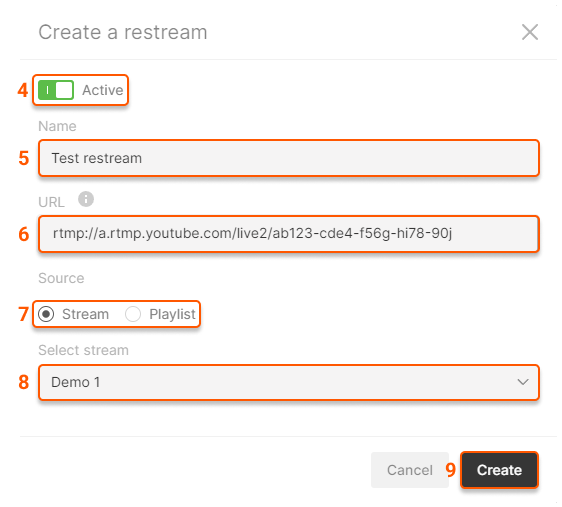Toggle the green Active switch
Viewport: 562px width, 507px height.
pos(56,90)
